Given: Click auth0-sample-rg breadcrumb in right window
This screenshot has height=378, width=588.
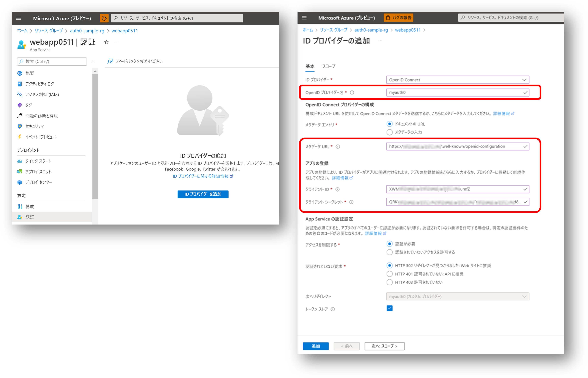Looking at the screenshot, I should pos(371,30).
